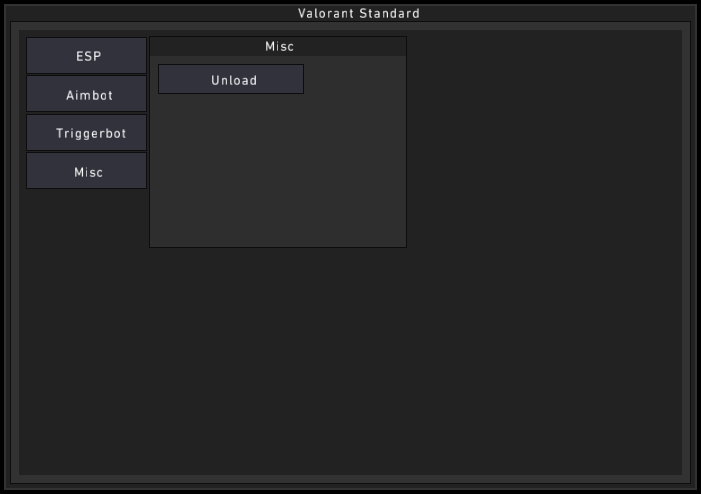Switch to the Aimbot tab
The image size is (701, 494).
pyautogui.click(x=87, y=95)
